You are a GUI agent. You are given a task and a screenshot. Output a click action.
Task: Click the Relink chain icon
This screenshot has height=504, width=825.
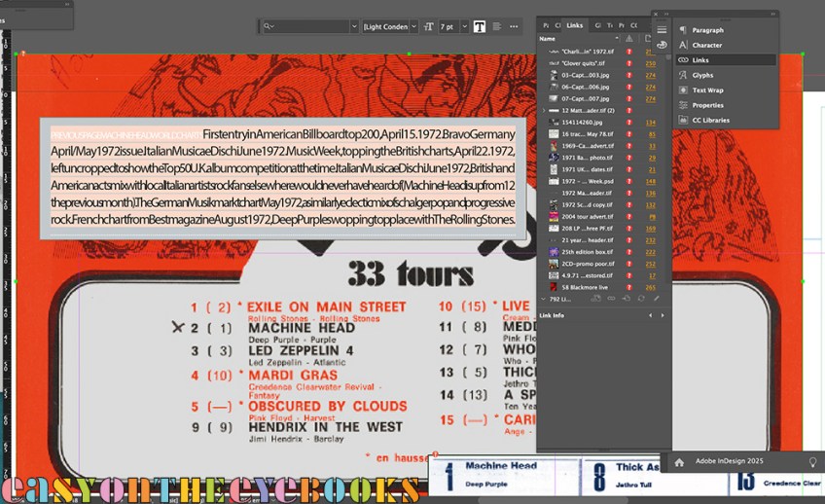point(610,298)
